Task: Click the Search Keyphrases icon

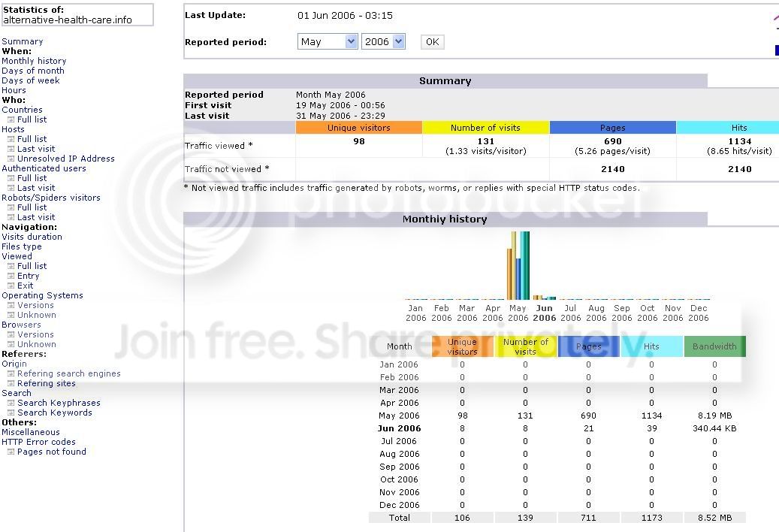Action: [11, 404]
